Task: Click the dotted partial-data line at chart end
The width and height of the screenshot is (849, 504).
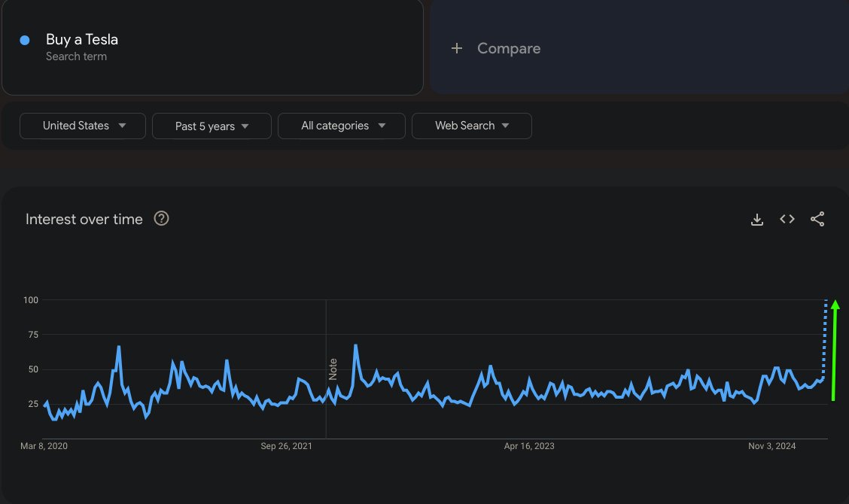Action: [x=825, y=339]
